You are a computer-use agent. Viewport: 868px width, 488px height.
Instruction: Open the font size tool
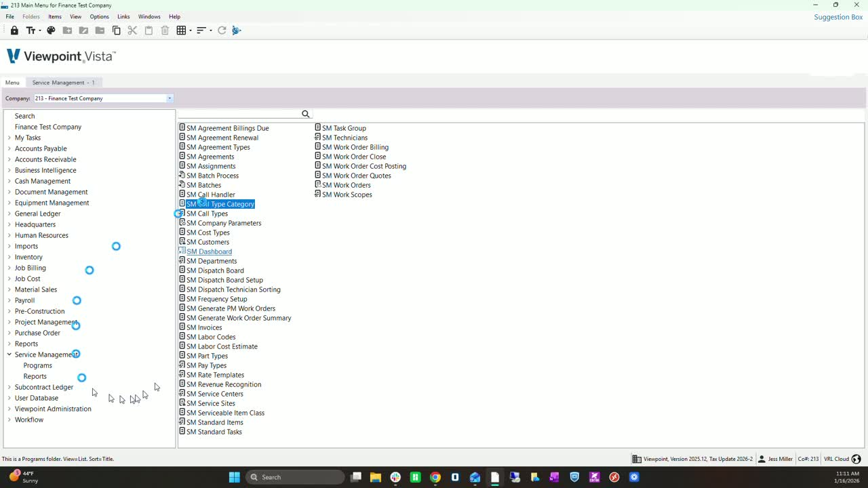coord(31,30)
